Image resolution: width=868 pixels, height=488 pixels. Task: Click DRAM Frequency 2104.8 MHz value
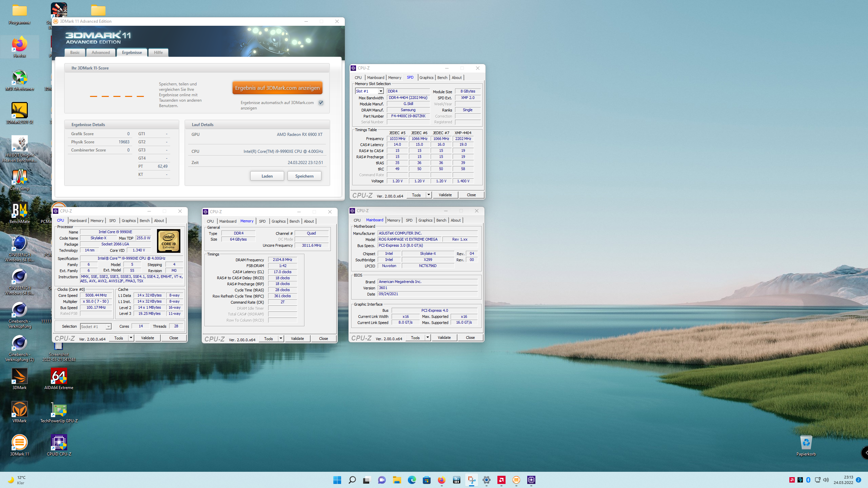282,260
